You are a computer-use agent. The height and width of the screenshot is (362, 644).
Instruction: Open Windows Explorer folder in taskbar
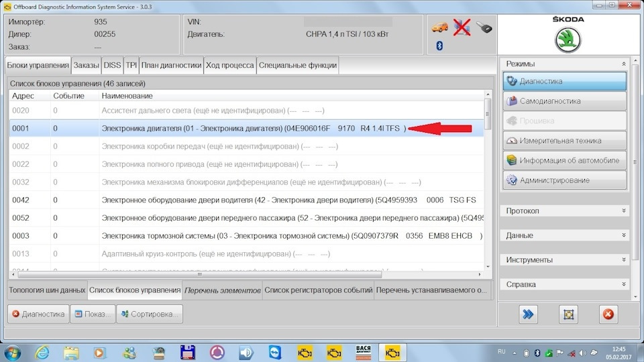point(70,353)
